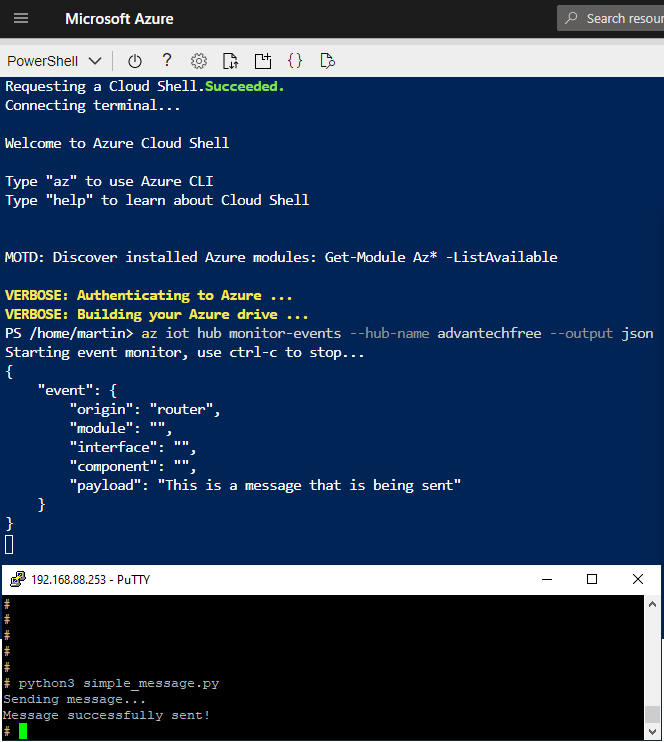
Task: Click 'Message successfully sent!' in PuTTY
Action: (x=106, y=715)
